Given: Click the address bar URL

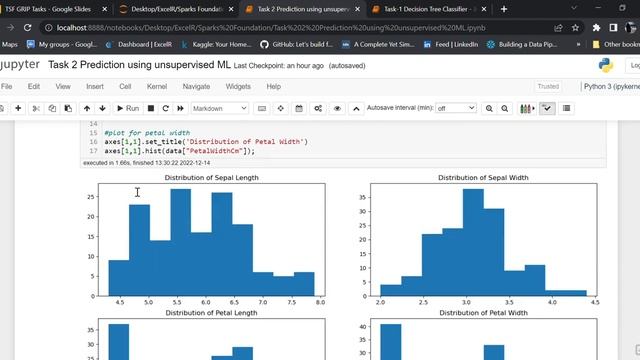Looking at the screenshot, I should coord(271,28).
